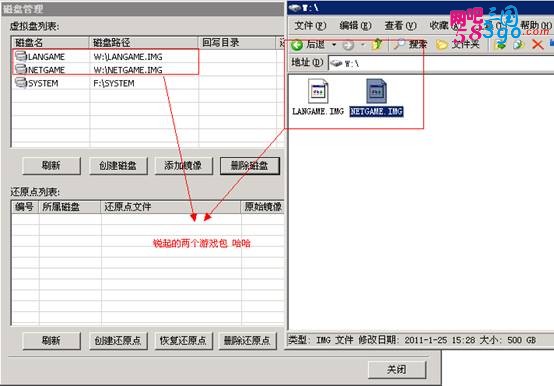Open the 编辑(E) menu
The height and width of the screenshot is (386, 554).
(355, 26)
